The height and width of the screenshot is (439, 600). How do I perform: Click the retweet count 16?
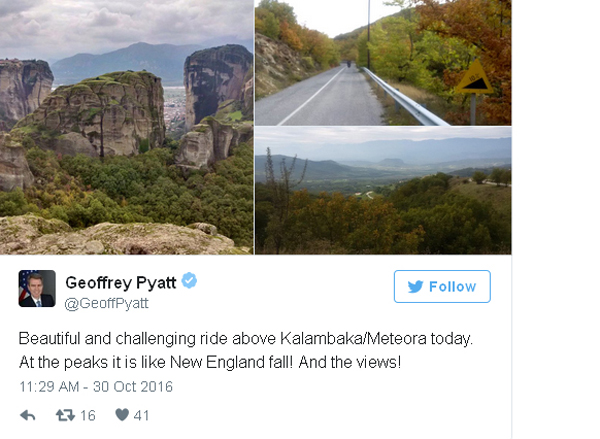(x=88, y=416)
